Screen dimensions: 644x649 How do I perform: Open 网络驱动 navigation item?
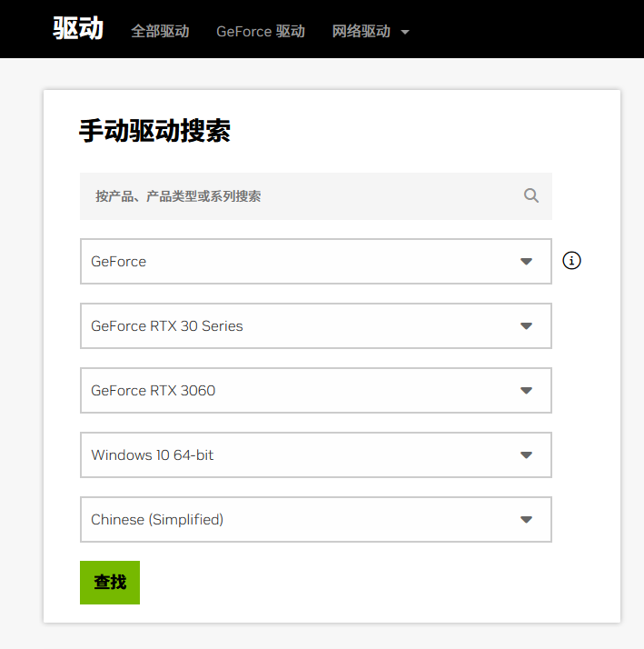click(x=362, y=32)
